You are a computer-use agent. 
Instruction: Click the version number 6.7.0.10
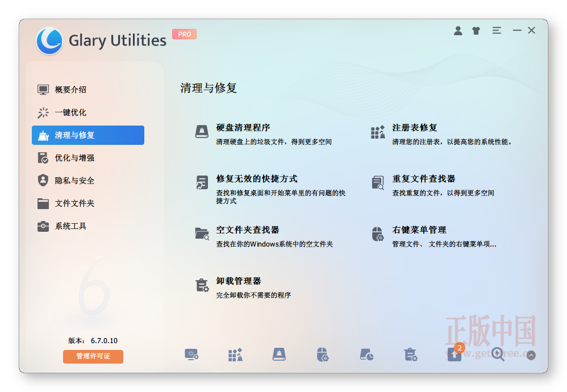[x=104, y=341]
